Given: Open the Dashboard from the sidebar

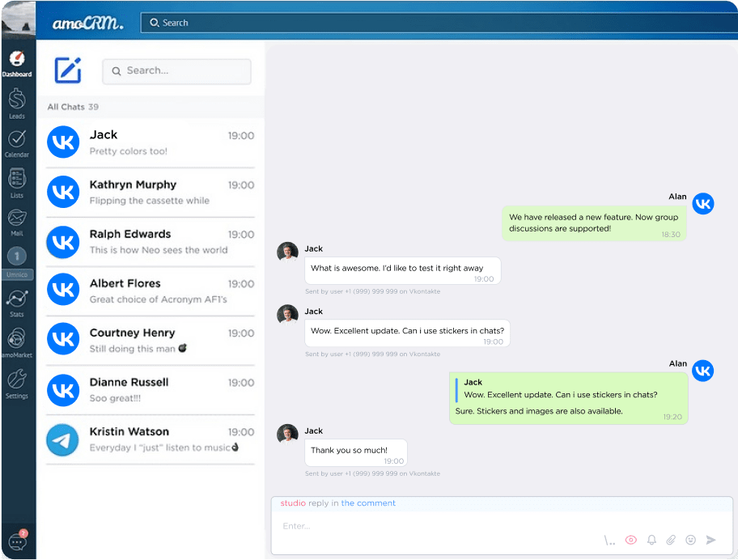Looking at the screenshot, I should pos(16,58).
